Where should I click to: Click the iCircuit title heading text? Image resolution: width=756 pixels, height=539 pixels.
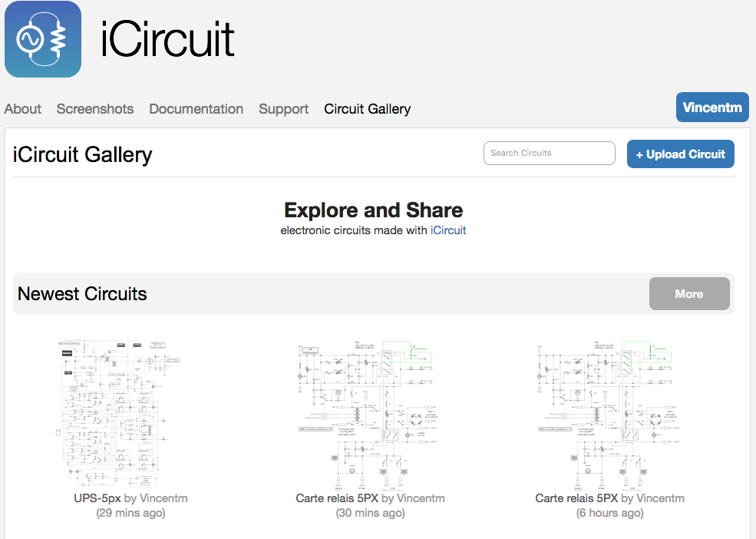pos(168,38)
